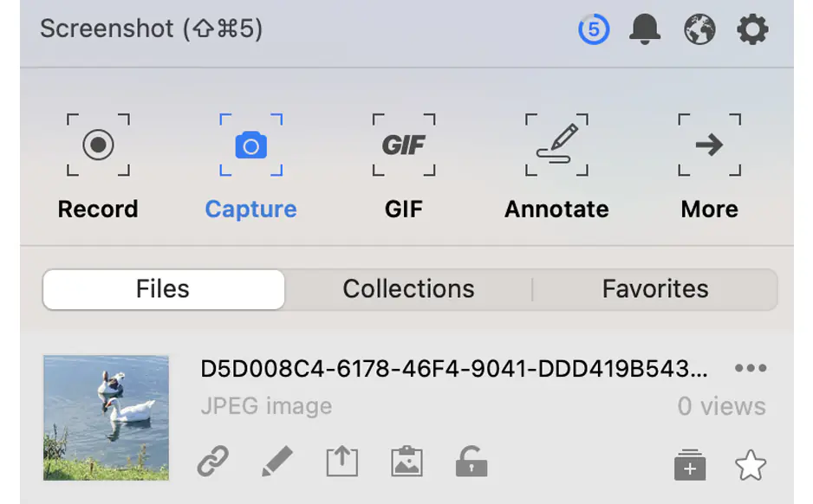Image resolution: width=813 pixels, height=504 pixels.
Task: Edit the file with pencil icon
Action: [x=277, y=462]
